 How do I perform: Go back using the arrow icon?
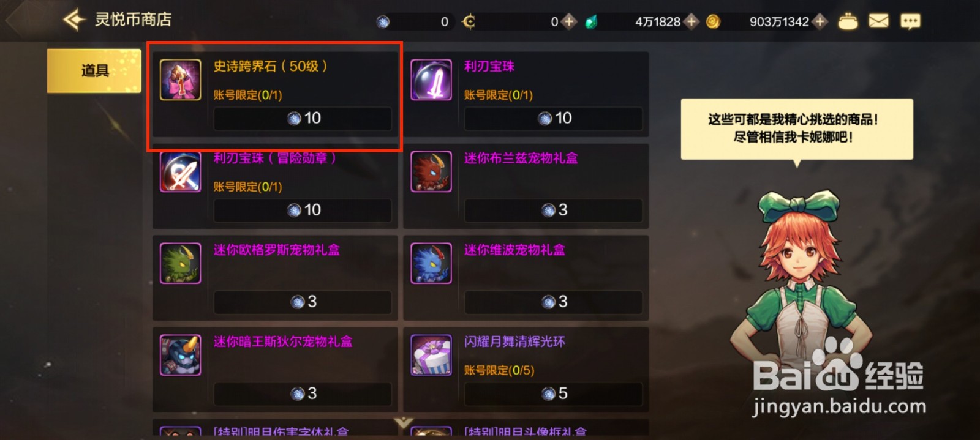click(74, 20)
